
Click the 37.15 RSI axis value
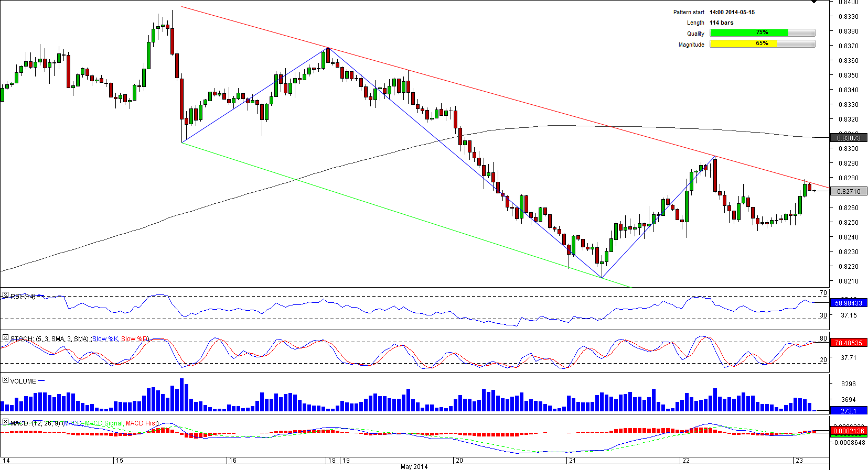[849, 315]
